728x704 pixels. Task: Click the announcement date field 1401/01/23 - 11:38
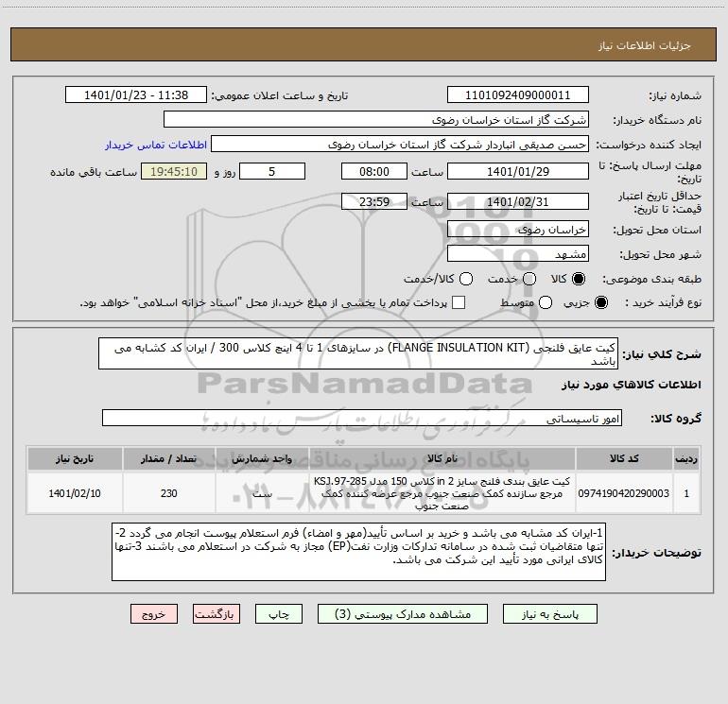(136, 95)
